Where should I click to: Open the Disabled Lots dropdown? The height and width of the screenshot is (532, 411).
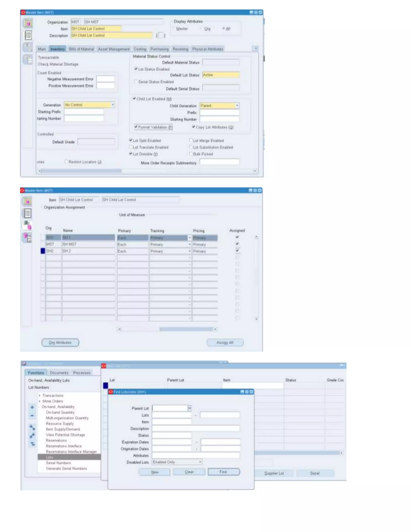click(x=200, y=462)
